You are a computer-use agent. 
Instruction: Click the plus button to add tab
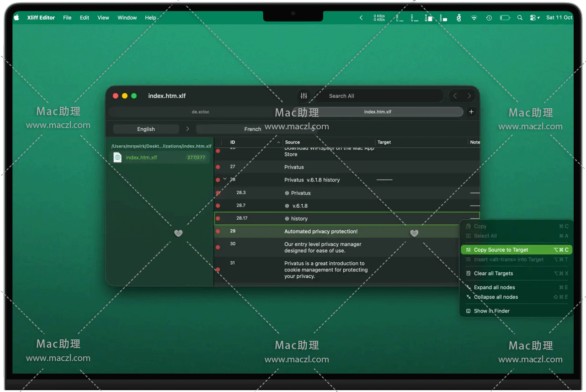click(471, 112)
